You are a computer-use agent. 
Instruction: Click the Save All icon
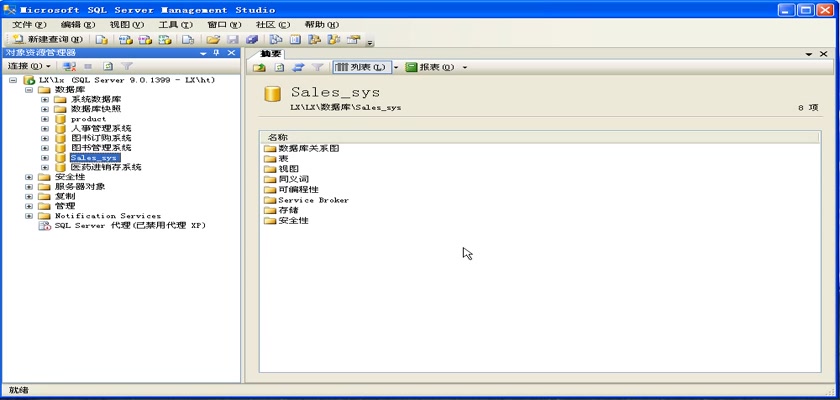pyautogui.click(x=252, y=40)
